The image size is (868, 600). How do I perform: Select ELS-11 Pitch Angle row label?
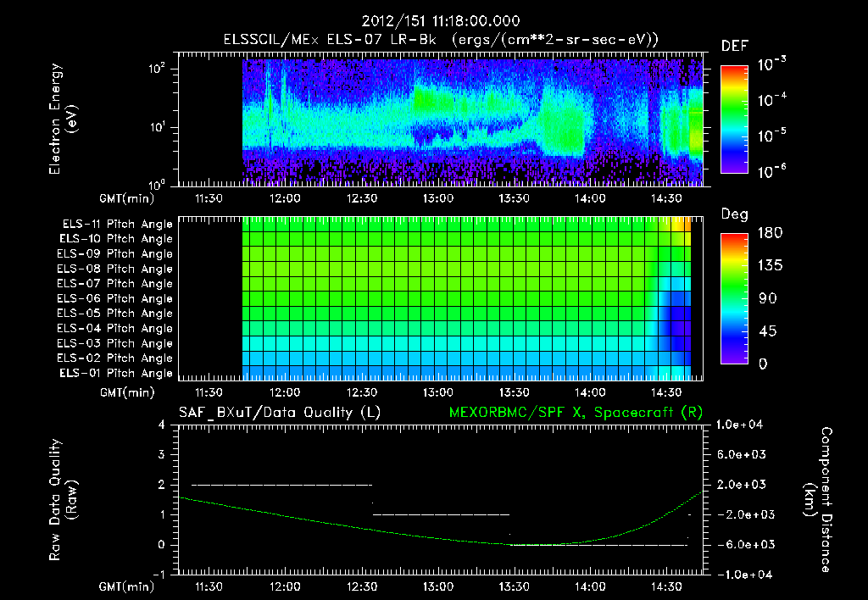coord(117,225)
